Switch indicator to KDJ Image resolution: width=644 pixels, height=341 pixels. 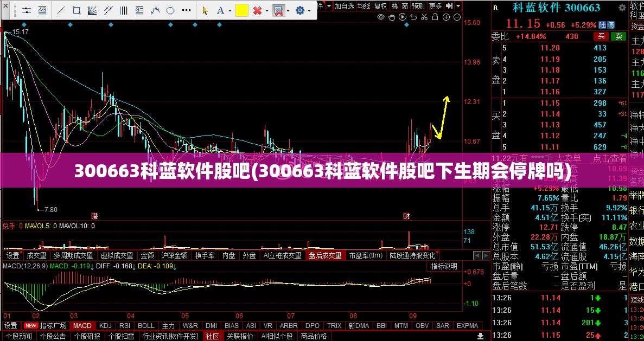[x=106, y=326]
